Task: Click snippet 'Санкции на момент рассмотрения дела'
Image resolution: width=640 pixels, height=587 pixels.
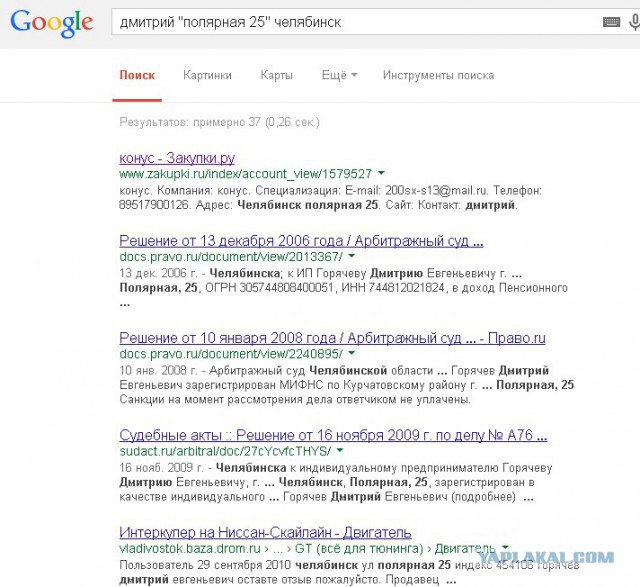Action: [x=296, y=400]
